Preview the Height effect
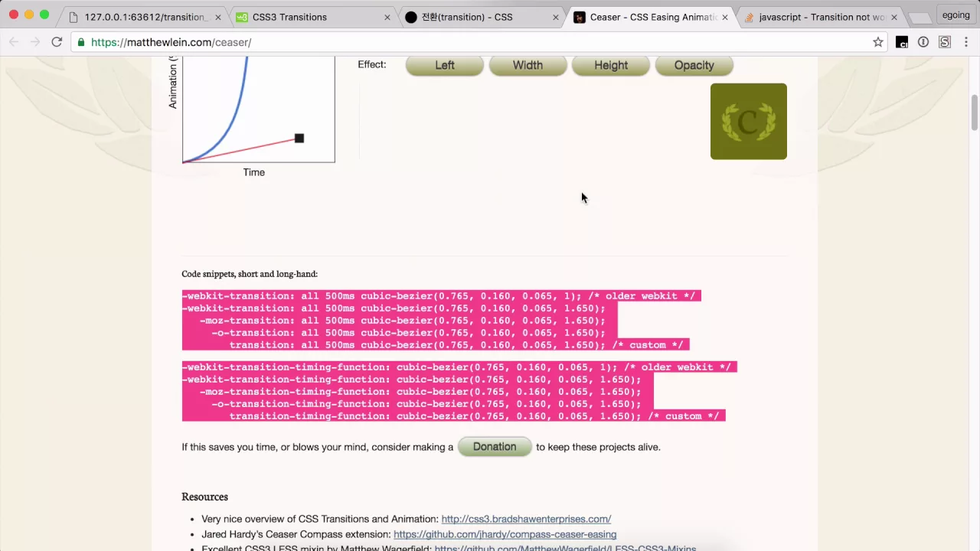Viewport: 980px width, 551px height. (x=611, y=65)
